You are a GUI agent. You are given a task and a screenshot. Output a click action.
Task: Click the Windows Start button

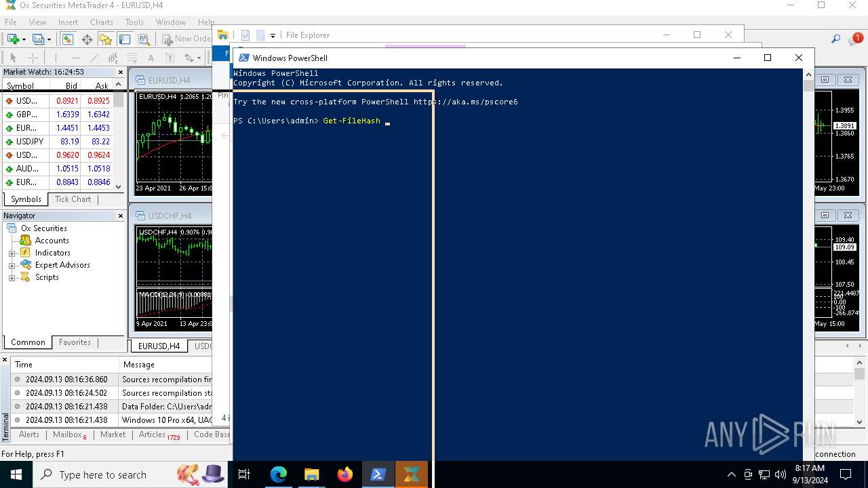pyautogui.click(x=16, y=474)
